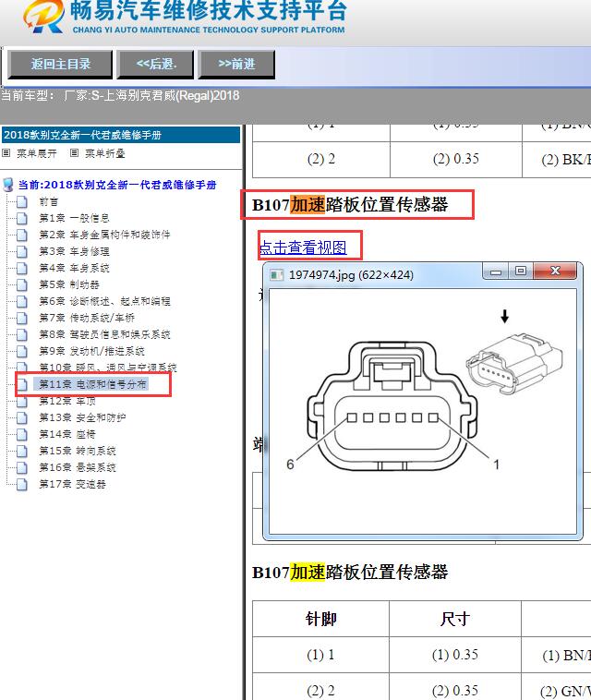Go forward with the >>前进 button
Viewport: 591px width, 700px height.
(236, 65)
